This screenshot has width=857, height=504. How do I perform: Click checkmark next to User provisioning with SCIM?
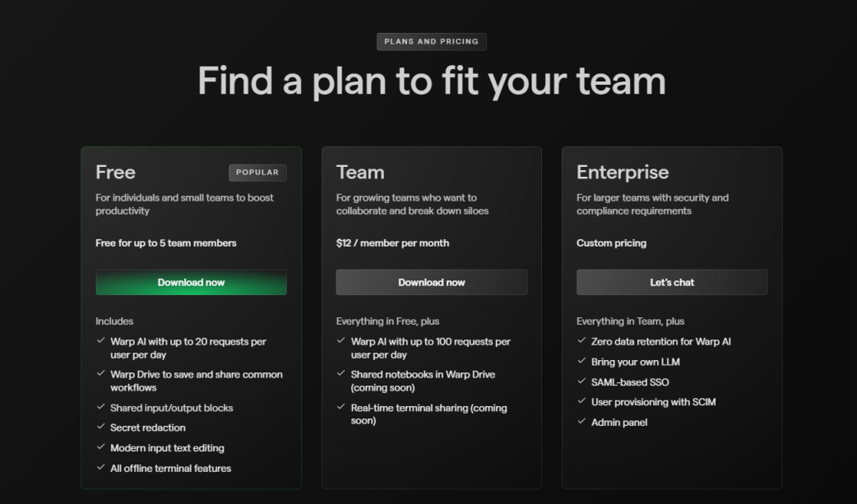click(581, 402)
